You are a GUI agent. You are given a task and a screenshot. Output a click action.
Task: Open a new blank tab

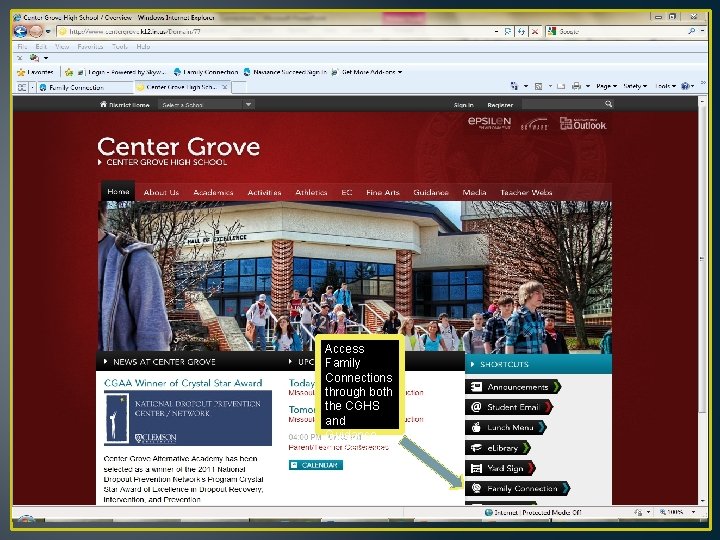[x=239, y=87]
